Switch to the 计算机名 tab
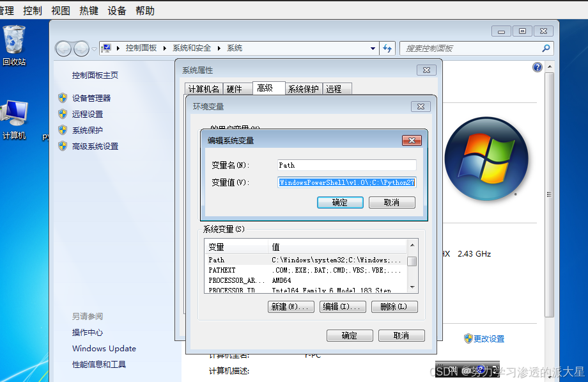Viewport: 588px width, 382px height. click(x=204, y=89)
